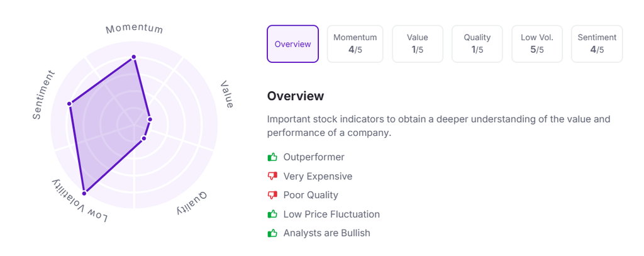This screenshot has width=644, height=256.
Task: Open the Value 1/5 tab
Action: pos(418,44)
